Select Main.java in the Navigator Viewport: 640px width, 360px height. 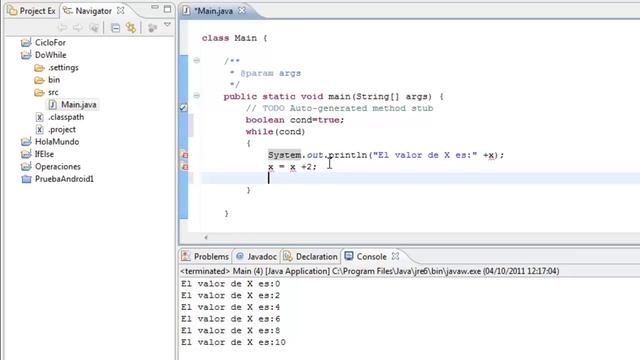tap(79, 104)
